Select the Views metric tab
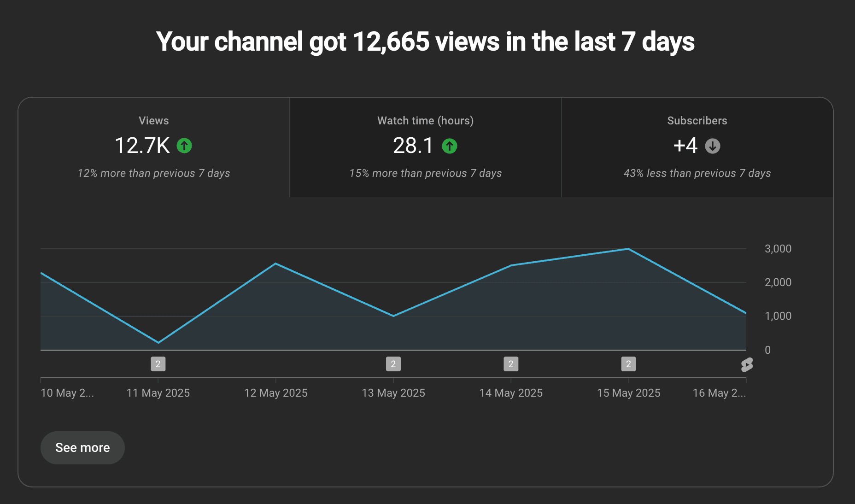 tap(154, 147)
